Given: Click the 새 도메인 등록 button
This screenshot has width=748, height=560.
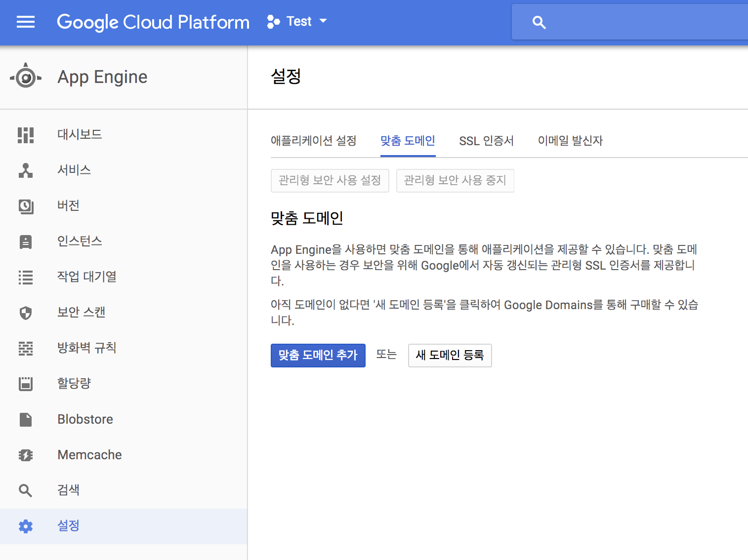Looking at the screenshot, I should [x=450, y=356].
